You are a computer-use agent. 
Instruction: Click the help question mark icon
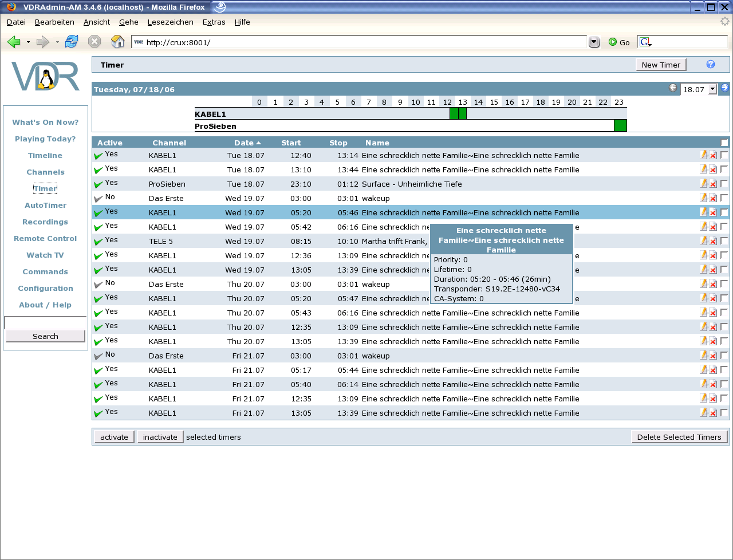tap(711, 64)
